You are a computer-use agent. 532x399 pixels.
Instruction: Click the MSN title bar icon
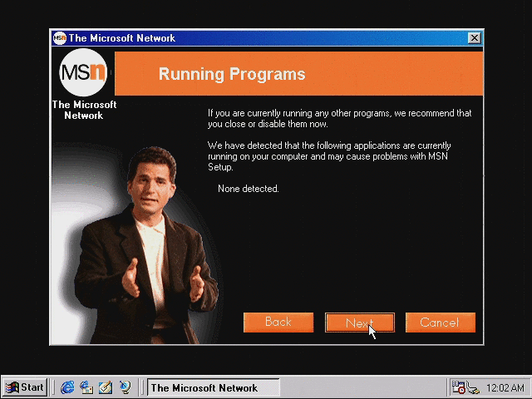click(60, 37)
